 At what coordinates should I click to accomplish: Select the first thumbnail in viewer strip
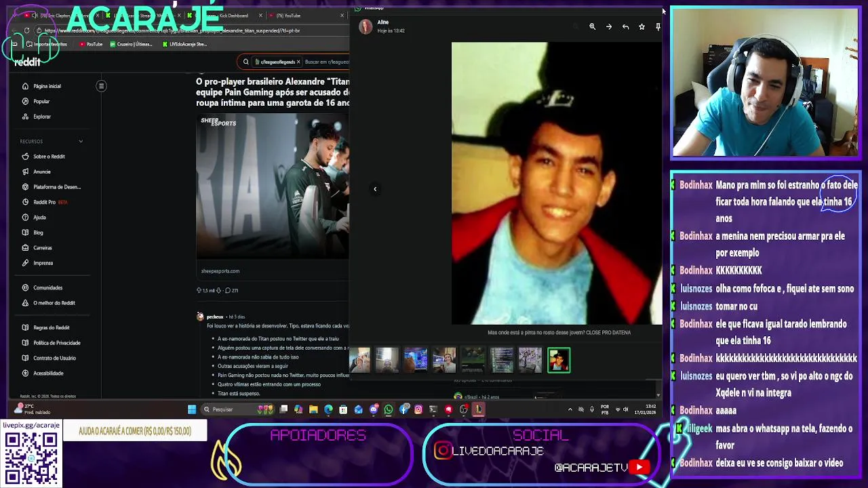click(x=359, y=360)
